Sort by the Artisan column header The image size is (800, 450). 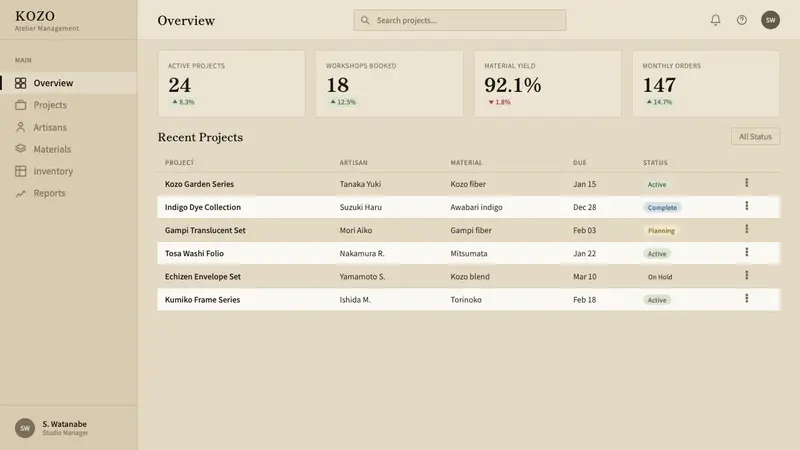coord(354,162)
